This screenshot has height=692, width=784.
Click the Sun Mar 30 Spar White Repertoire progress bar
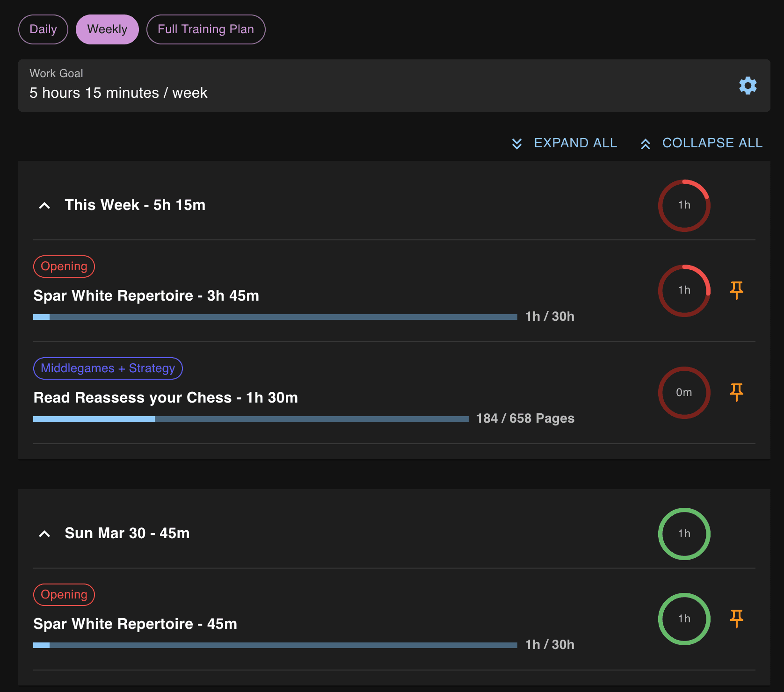[x=275, y=645]
